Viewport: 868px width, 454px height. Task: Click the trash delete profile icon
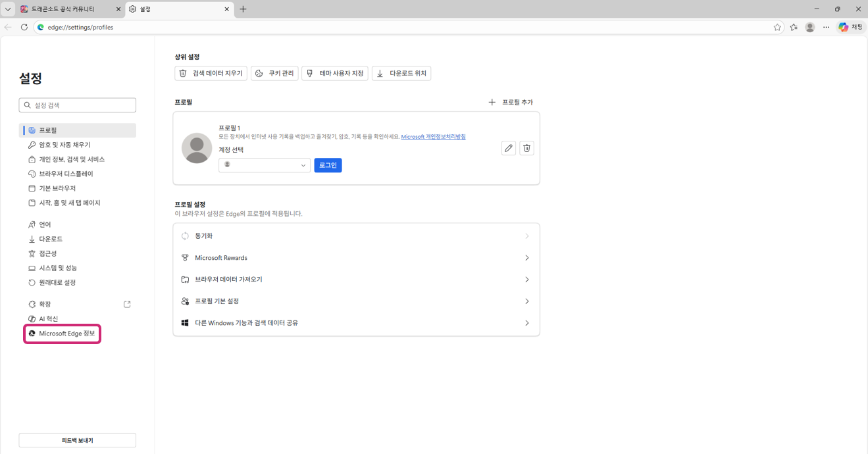[526, 148]
